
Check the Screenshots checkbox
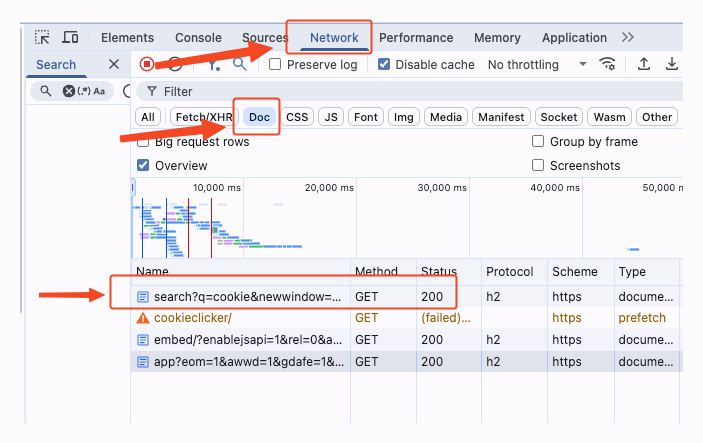pos(539,165)
